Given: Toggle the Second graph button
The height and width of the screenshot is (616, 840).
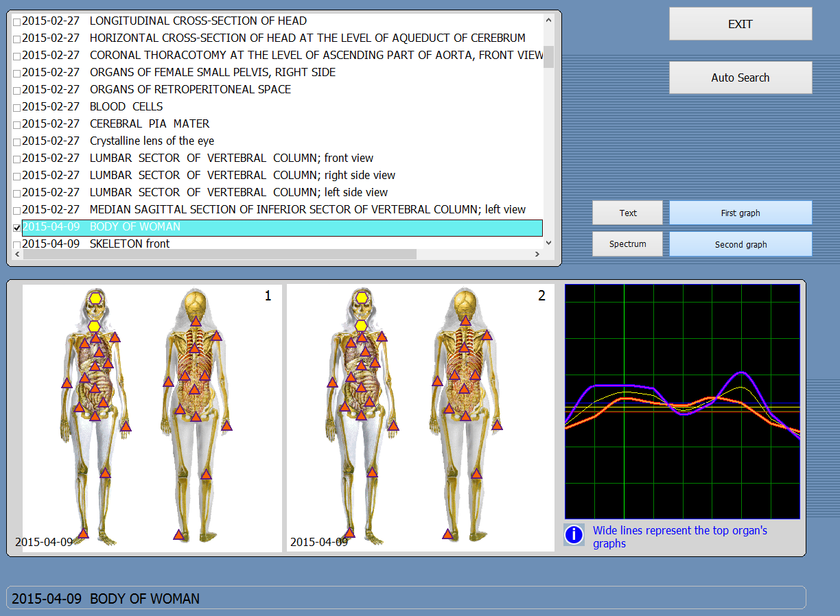Looking at the screenshot, I should tap(740, 244).
